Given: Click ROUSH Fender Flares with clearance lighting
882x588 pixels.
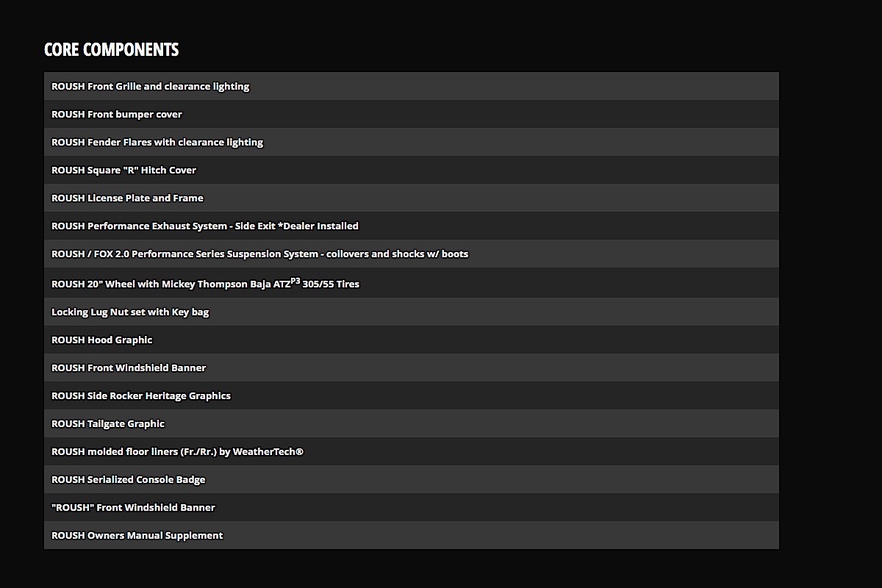Looking at the screenshot, I should click(x=412, y=142).
